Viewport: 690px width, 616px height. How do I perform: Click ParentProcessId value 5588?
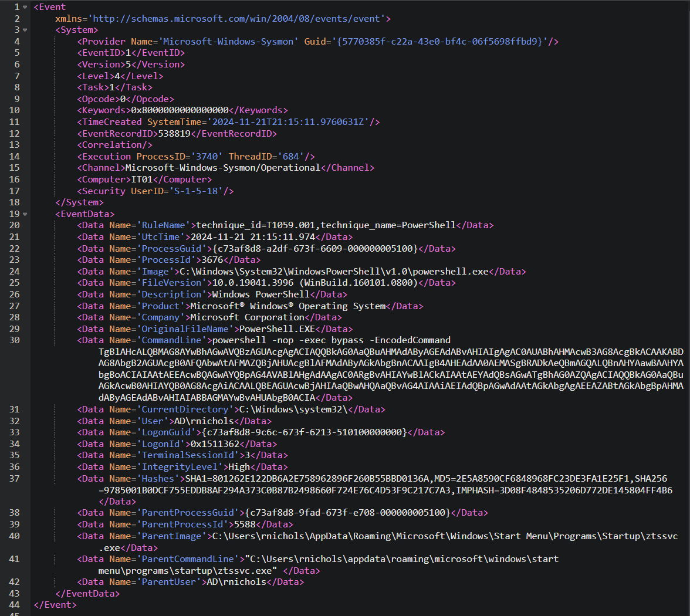245,524
